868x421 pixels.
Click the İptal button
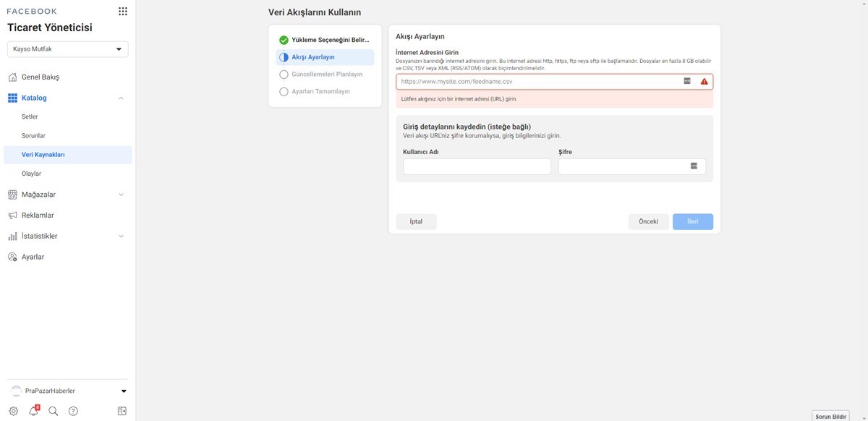[416, 221]
